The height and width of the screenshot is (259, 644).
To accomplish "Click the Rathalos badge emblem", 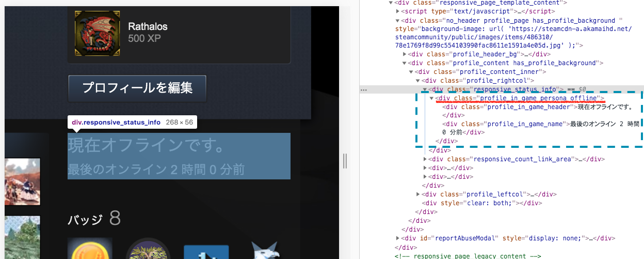I will 98,33.
